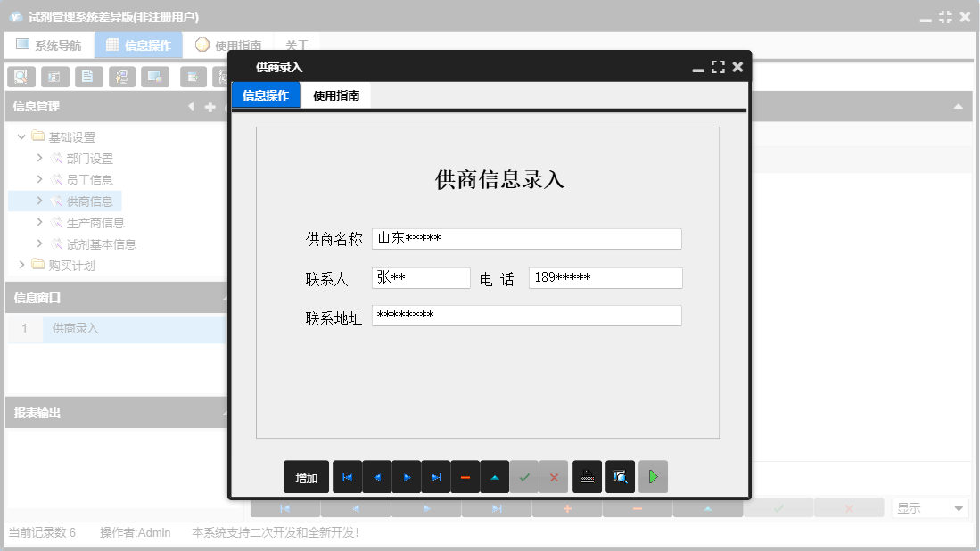This screenshot has height=551, width=980.
Task: Cancel edits with the red X icon
Action: click(553, 476)
